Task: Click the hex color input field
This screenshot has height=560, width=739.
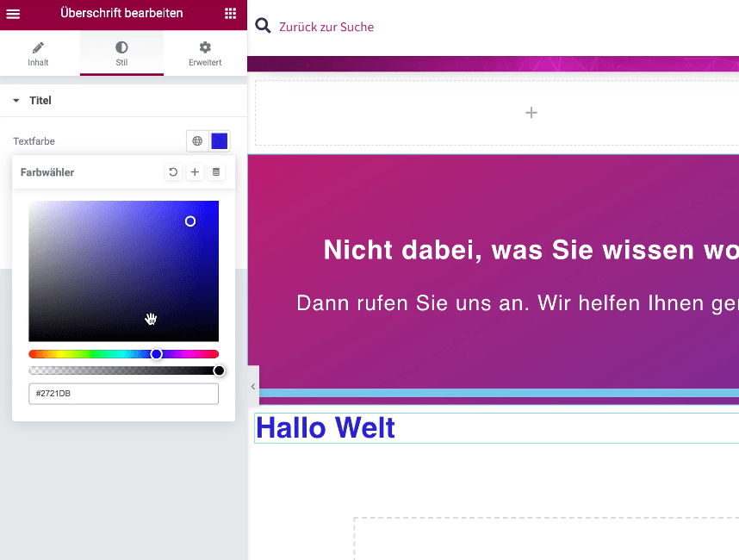Action: [123, 394]
